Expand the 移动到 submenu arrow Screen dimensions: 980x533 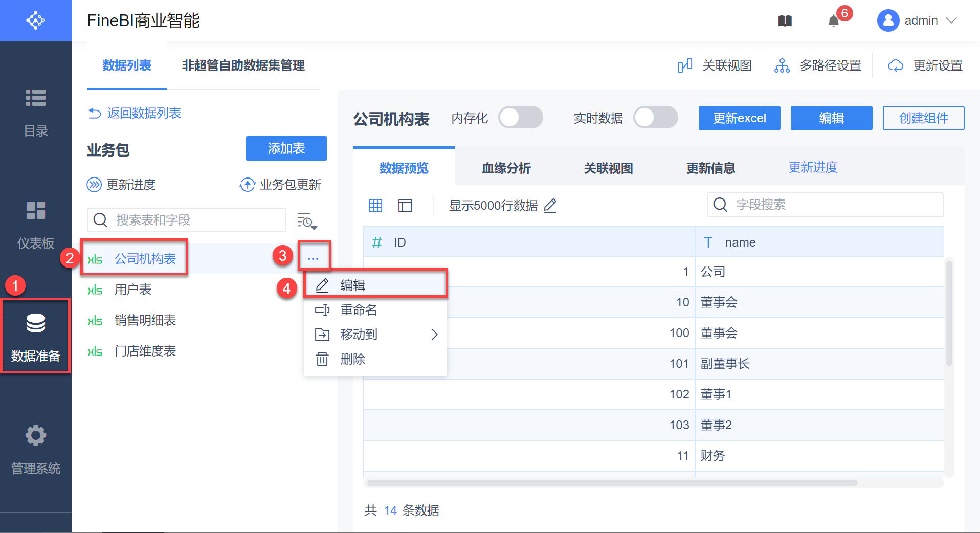coord(434,335)
